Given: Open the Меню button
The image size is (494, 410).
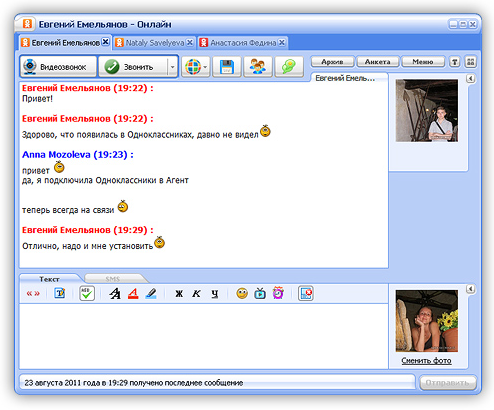Looking at the screenshot, I should pyautogui.click(x=423, y=62).
